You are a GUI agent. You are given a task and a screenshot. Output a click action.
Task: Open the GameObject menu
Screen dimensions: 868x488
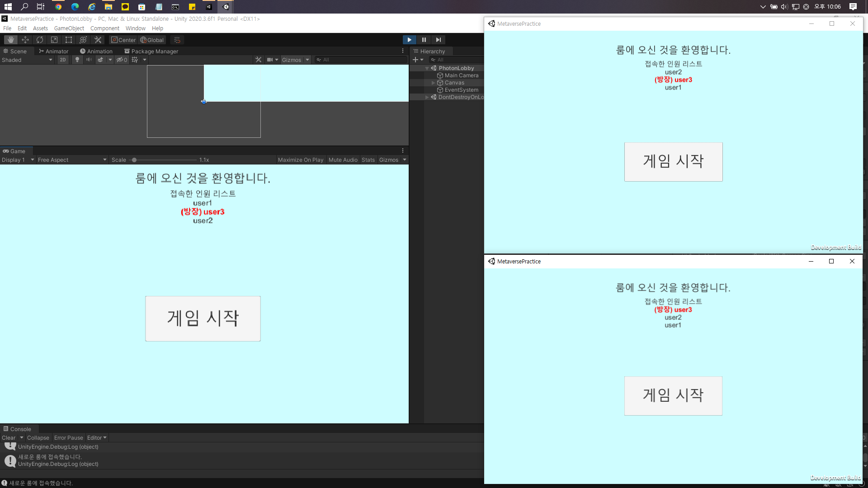[x=69, y=28]
